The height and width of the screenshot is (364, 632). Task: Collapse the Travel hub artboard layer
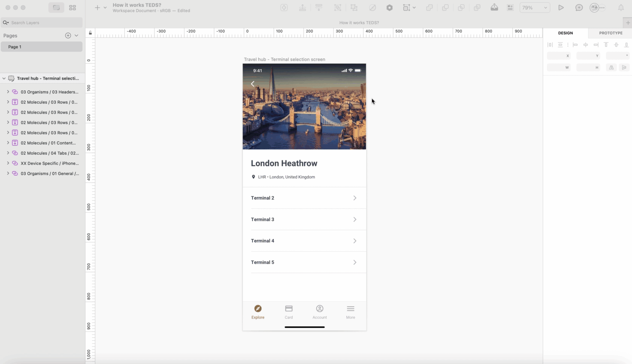4,79
